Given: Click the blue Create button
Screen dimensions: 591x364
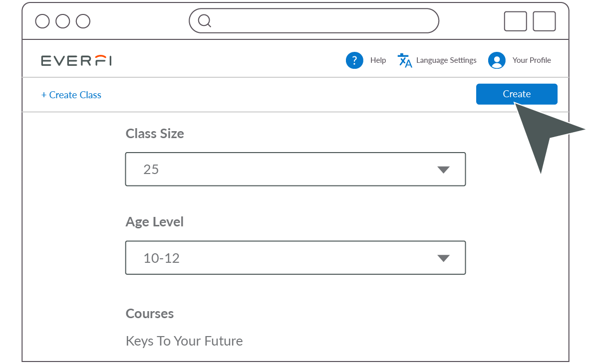Looking at the screenshot, I should 517,94.
